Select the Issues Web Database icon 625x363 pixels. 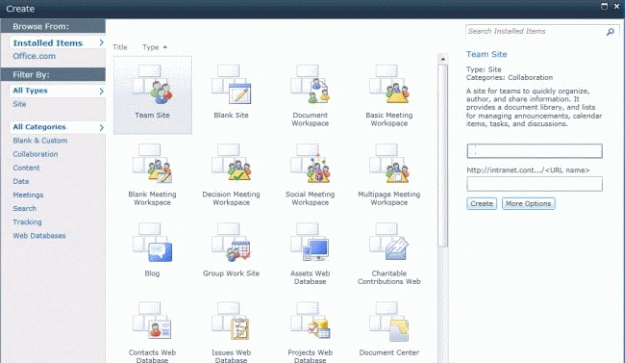(x=231, y=322)
